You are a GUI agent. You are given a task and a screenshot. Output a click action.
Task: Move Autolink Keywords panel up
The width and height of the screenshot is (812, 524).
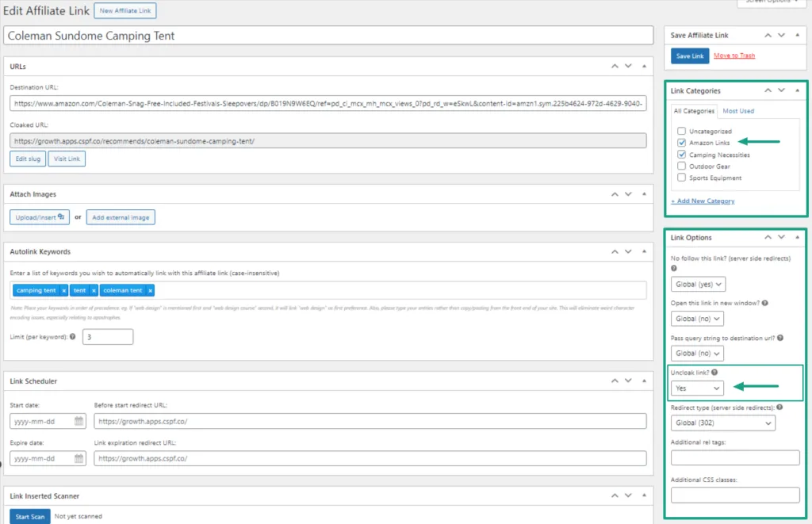(615, 251)
